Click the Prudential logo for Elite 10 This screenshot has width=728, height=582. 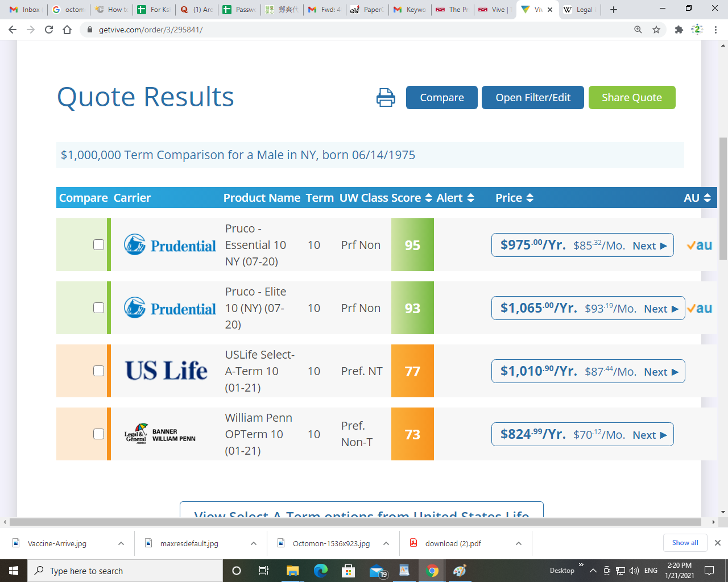click(170, 308)
